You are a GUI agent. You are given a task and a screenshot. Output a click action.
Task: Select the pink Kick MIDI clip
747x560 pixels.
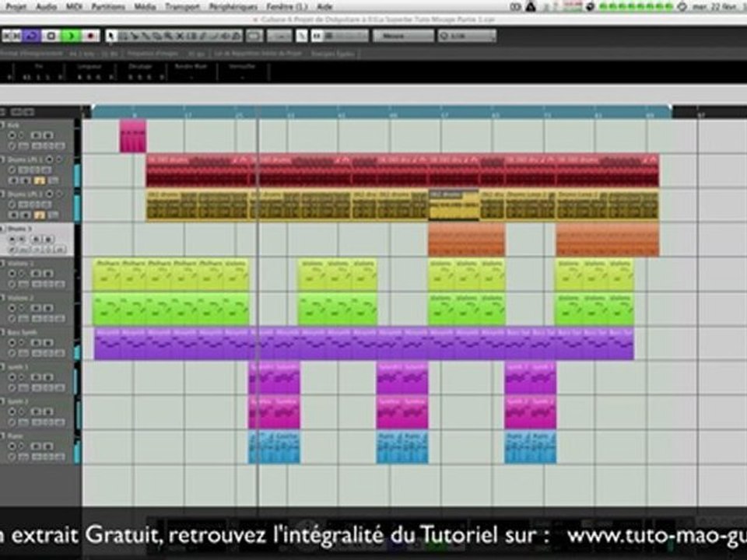(x=133, y=136)
